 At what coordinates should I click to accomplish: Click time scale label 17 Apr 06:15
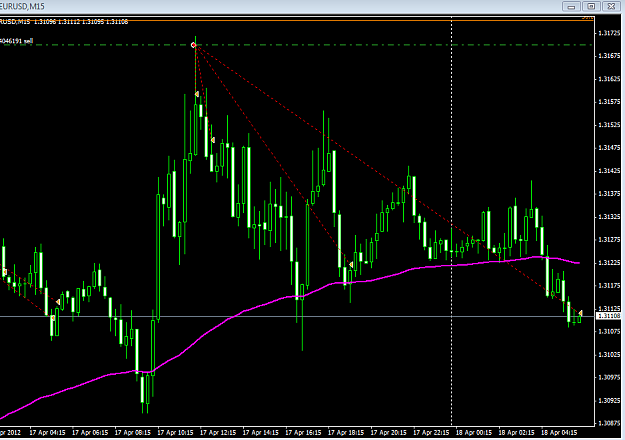coord(90,432)
